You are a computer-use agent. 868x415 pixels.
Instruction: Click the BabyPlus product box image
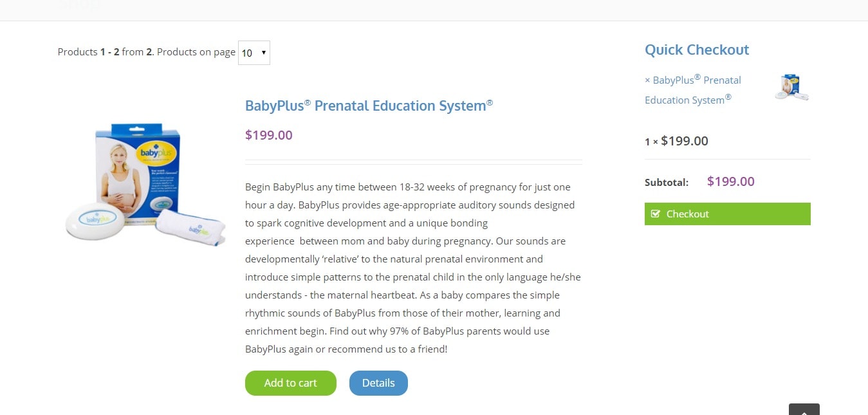145,185
